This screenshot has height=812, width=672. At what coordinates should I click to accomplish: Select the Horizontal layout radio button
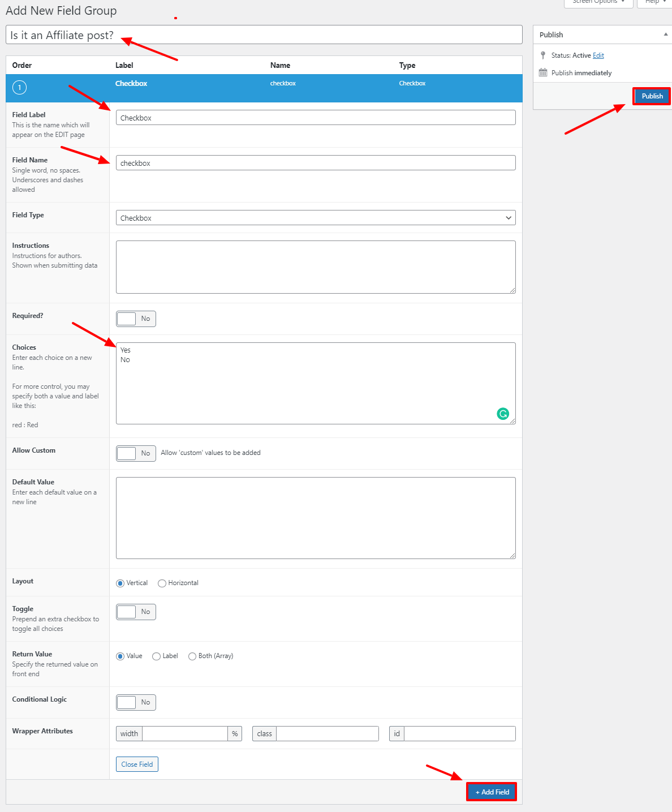click(162, 583)
